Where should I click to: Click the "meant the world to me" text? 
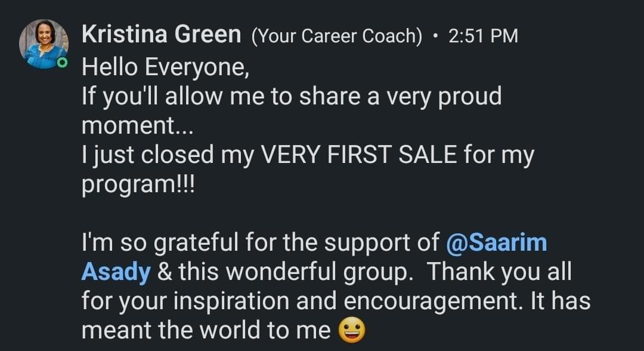pos(206,330)
